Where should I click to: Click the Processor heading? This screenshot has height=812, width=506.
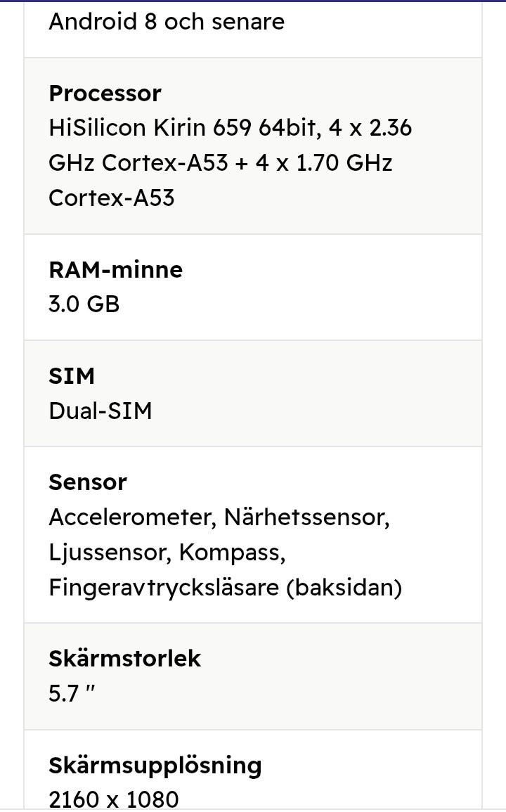point(105,94)
